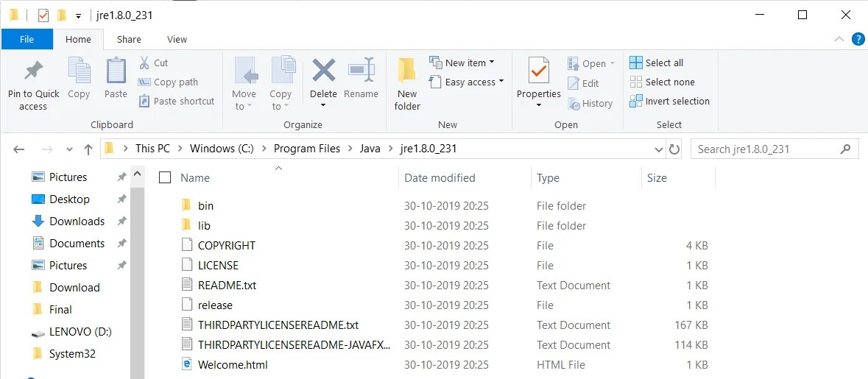Click navigation pane scrollbar up arrow
Screen dimensions: 868x379
[137, 175]
